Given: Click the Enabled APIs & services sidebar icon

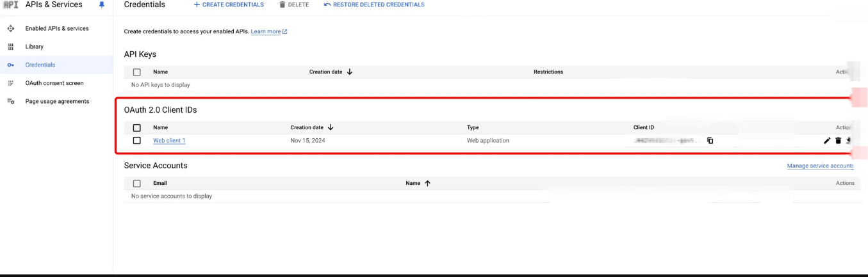Looking at the screenshot, I should pos(10,29).
